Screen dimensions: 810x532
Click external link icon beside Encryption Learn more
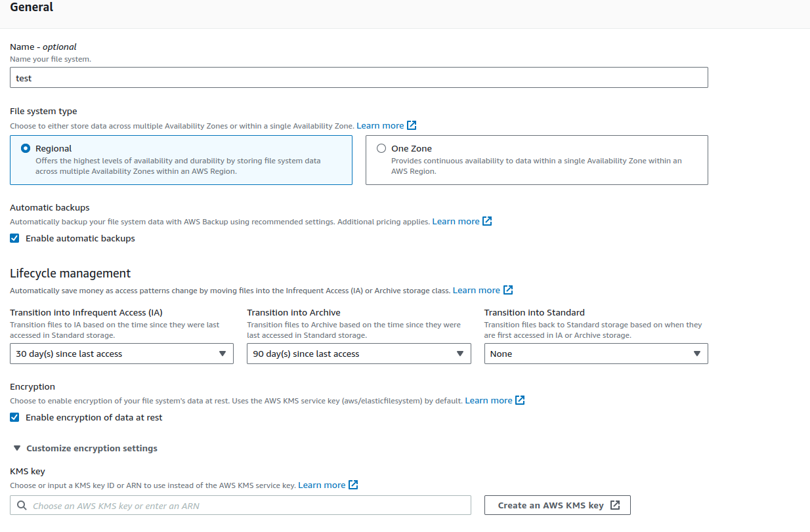coord(519,399)
